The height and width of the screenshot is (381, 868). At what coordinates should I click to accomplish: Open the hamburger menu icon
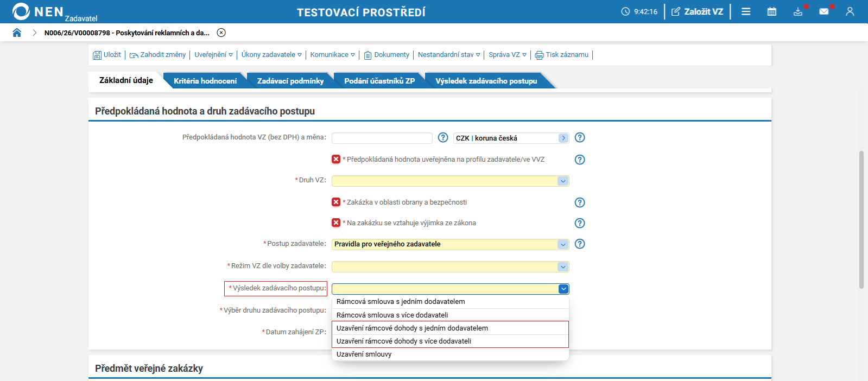(746, 11)
